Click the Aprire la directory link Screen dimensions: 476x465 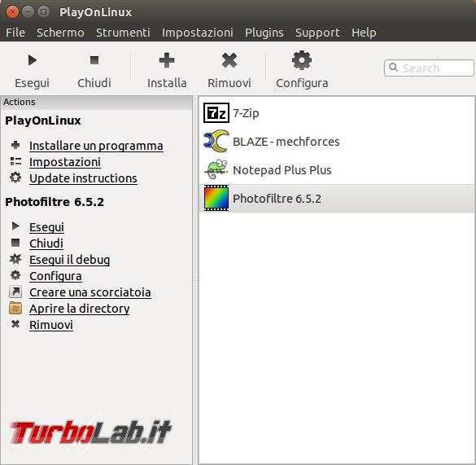point(80,309)
